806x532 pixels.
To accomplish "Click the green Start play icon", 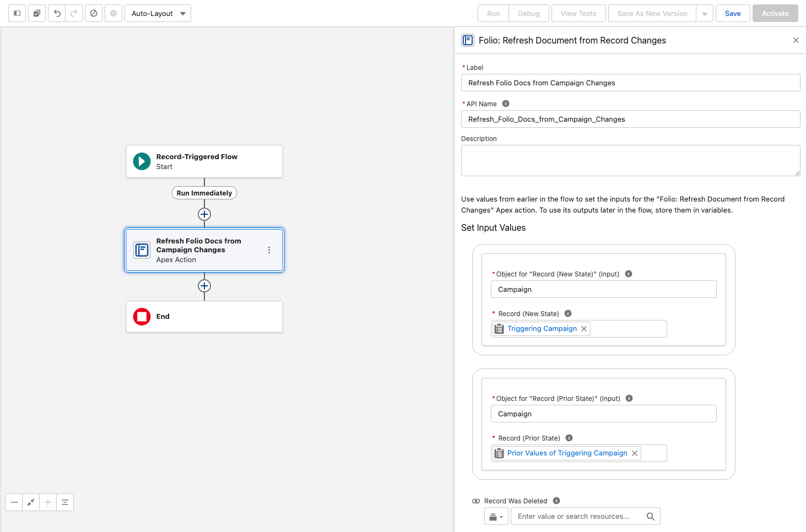I will pyautogui.click(x=142, y=161).
